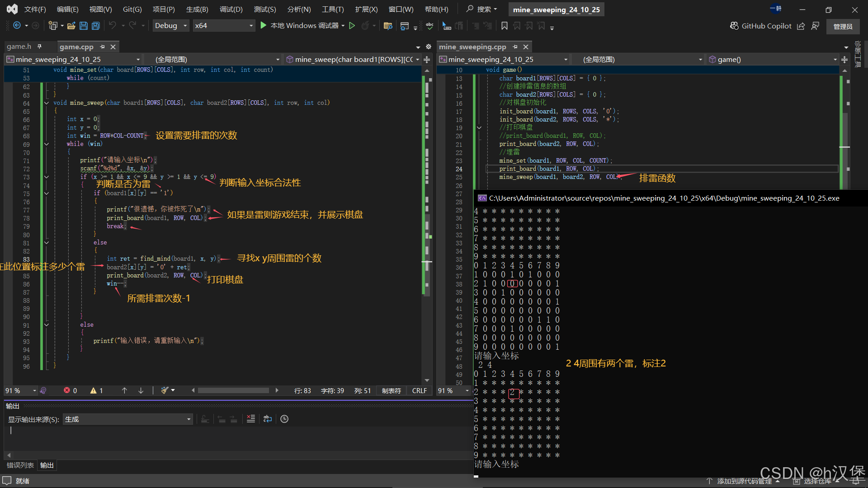The width and height of the screenshot is (868, 488).
Task: Collapse the mine_sweep function fold
Action: pos(46,103)
